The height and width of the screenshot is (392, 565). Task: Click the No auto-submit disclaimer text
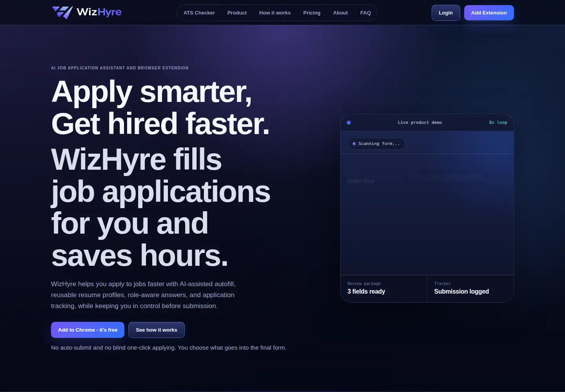(169, 348)
